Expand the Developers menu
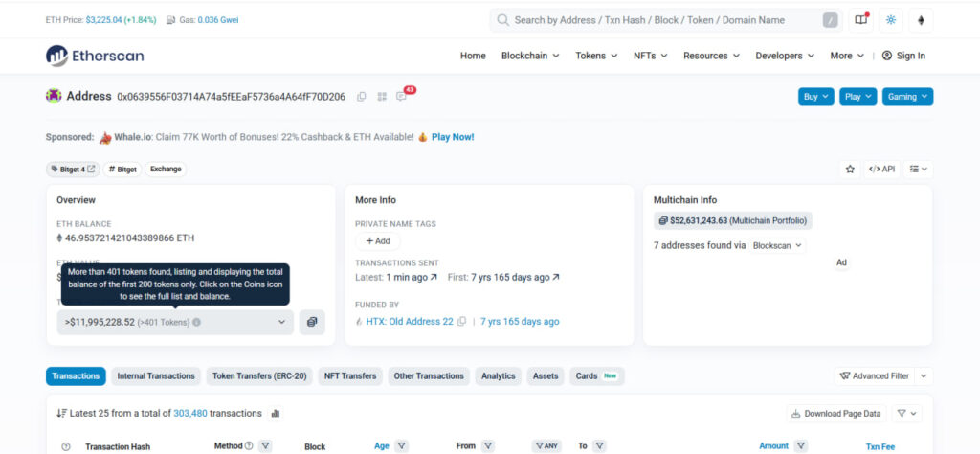This screenshot has height=454, width=980. (785, 56)
